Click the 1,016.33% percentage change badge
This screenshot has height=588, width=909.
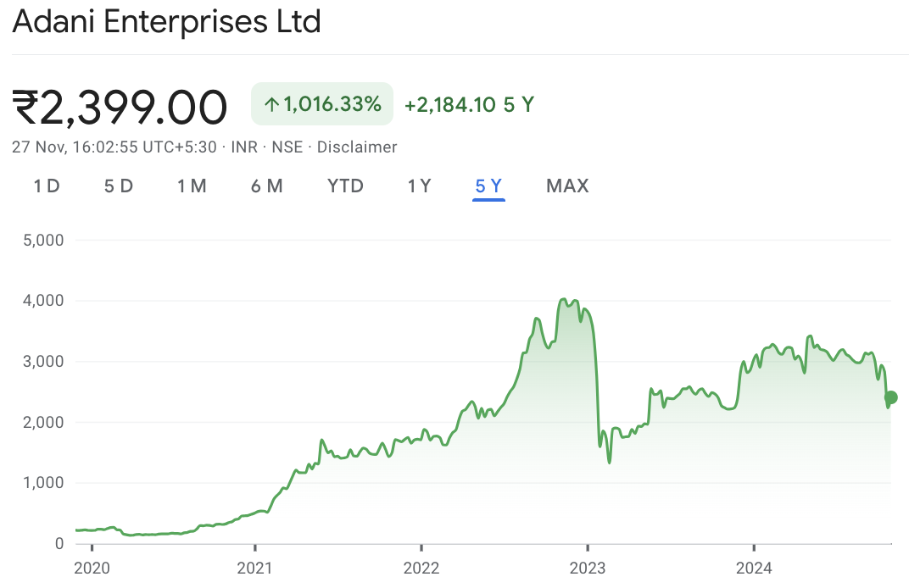click(332, 105)
